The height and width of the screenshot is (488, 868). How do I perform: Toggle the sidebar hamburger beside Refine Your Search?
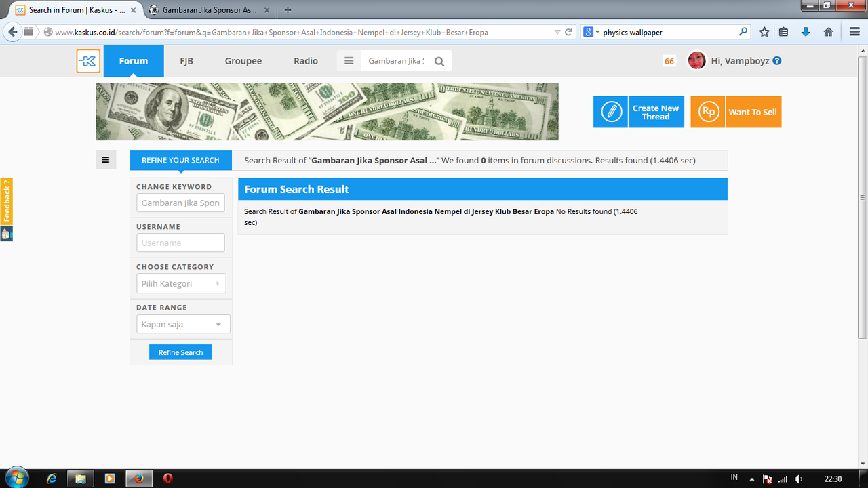106,160
